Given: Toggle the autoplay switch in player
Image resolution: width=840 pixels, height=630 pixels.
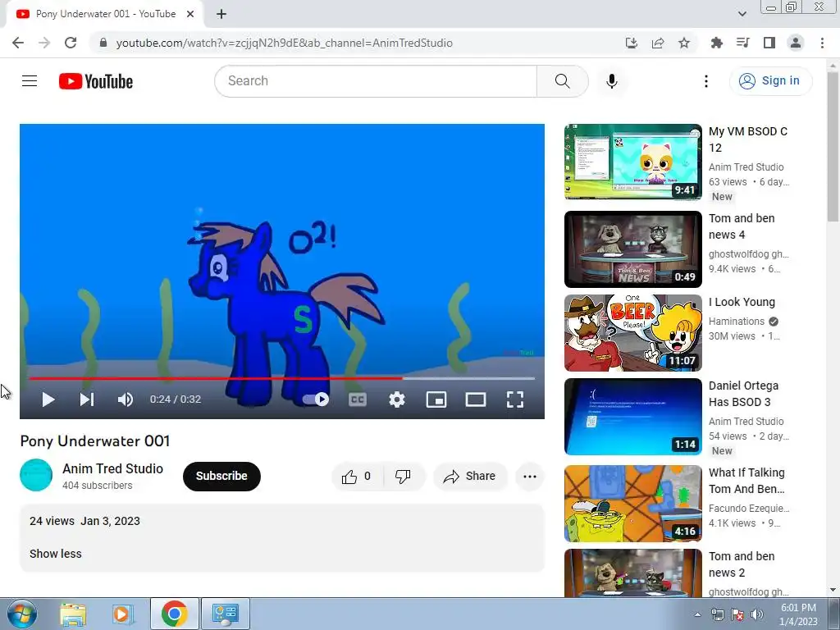Looking at the screenshot, I should coord(316,399).
